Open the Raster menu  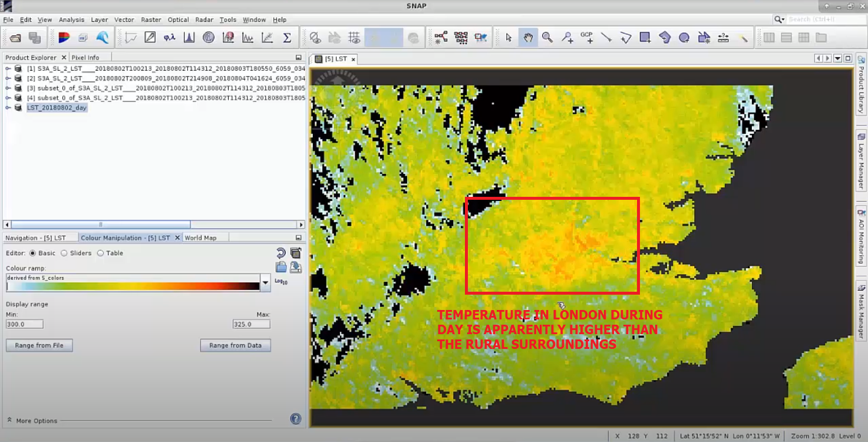pyautogui.click(x=151, y=19)
